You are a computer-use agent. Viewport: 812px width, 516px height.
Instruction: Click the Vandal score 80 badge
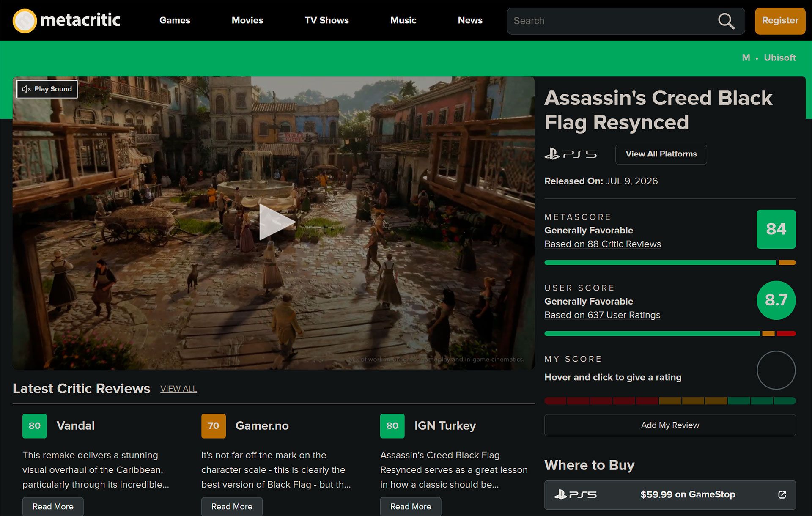[35, 426]
